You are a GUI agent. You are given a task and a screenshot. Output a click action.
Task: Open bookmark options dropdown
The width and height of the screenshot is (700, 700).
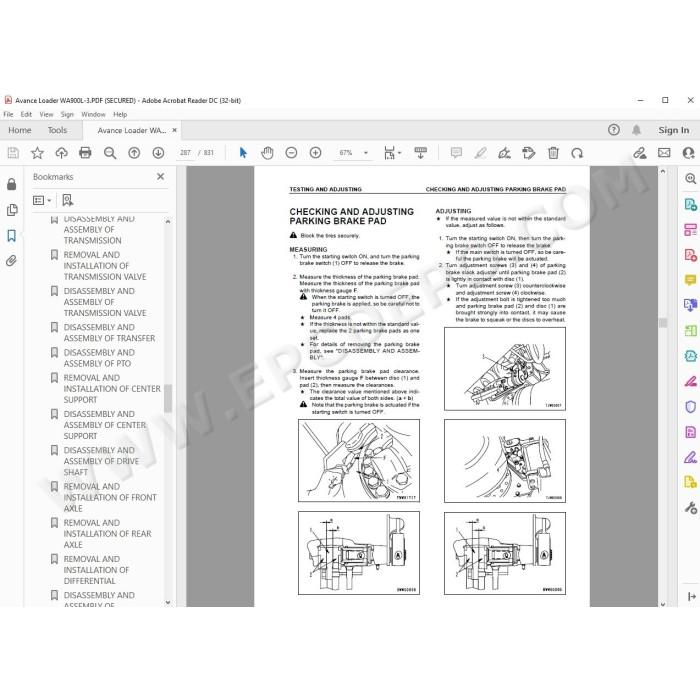coord(42,200)
